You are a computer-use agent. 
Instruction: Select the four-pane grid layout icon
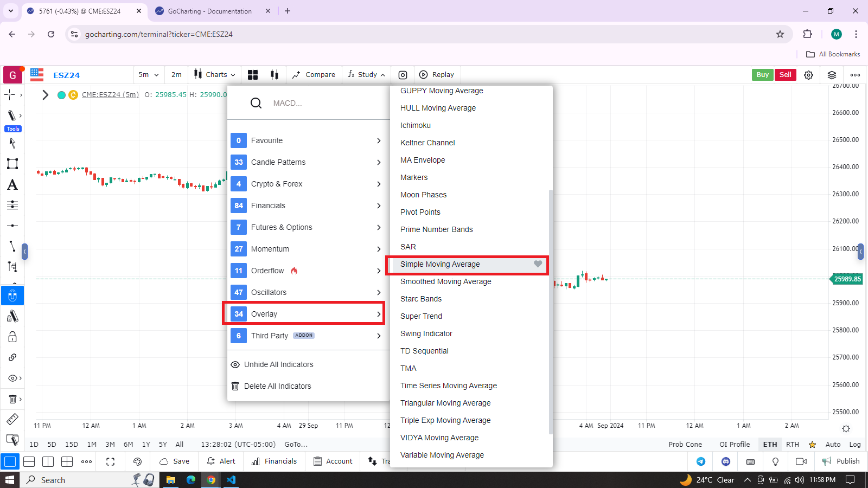coord(67,461)
